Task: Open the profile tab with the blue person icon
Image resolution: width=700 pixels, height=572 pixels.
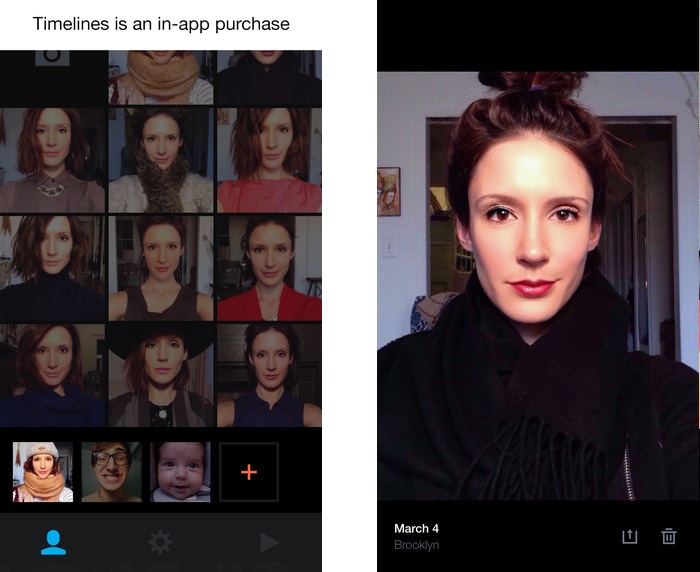Action: point(53,542)
